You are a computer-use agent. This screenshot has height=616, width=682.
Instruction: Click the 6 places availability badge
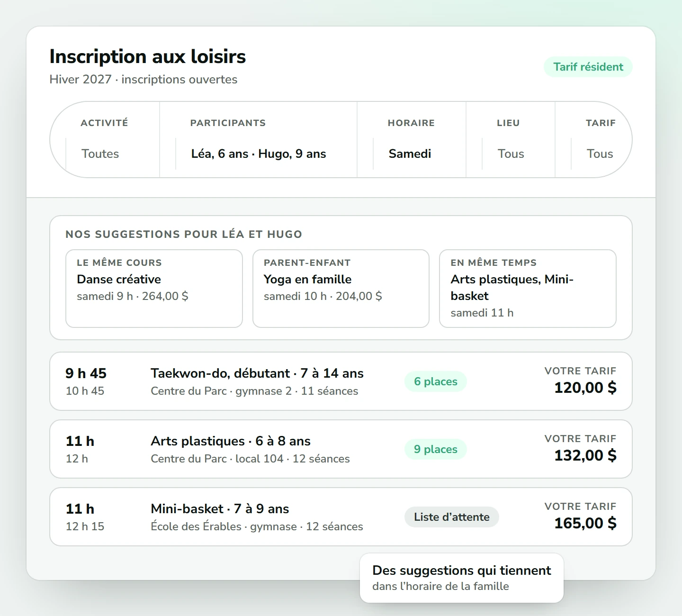(436, 381)
